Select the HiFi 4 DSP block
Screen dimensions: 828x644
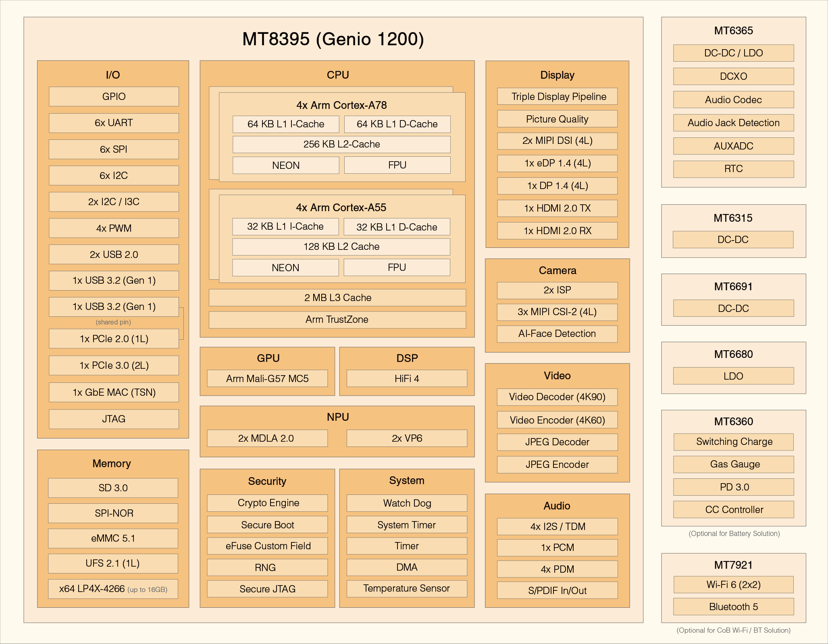coord(407,379)
